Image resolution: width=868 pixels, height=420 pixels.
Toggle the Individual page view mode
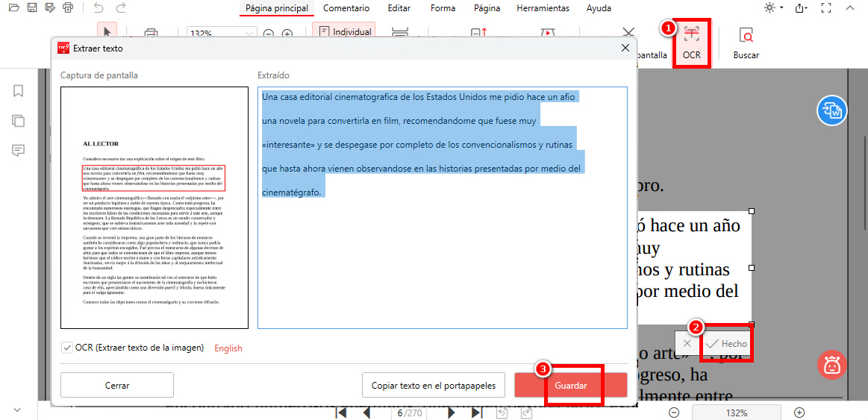tap(344, 32)
